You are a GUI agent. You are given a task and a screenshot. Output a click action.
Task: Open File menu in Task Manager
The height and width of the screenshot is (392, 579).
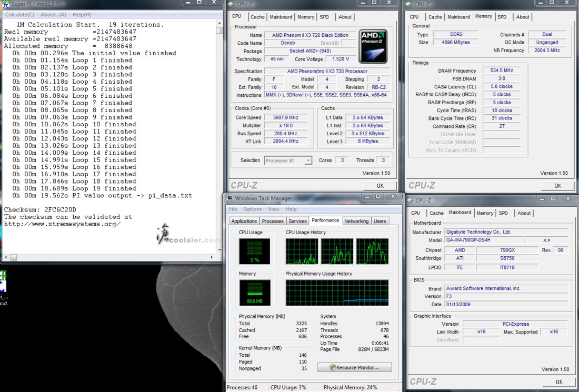233,209
